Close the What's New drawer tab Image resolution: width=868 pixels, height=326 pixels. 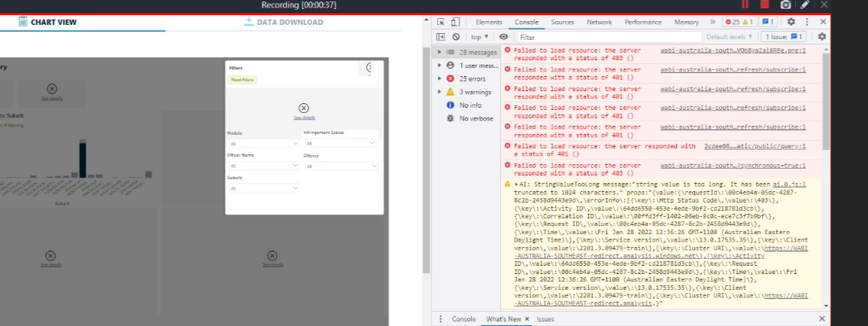pyautogui.click(x=527, y=319)
